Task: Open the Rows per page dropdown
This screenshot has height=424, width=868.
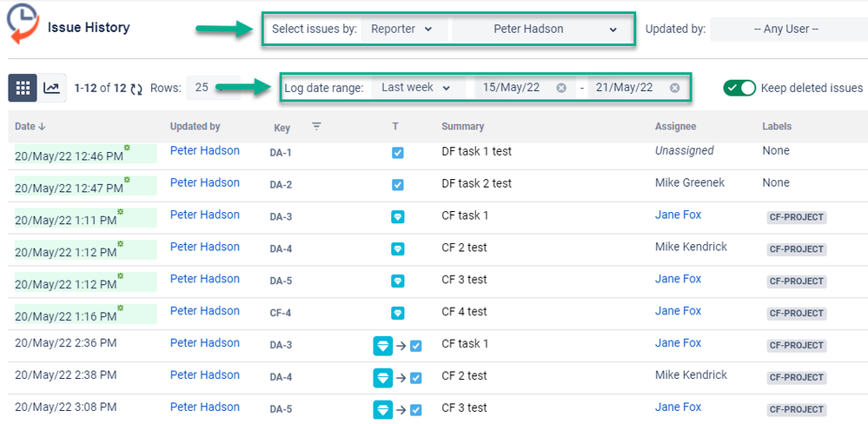Action: click(213, 88)
